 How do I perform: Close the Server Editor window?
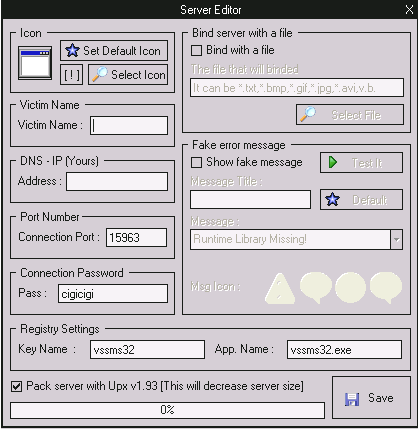point(409,10)
